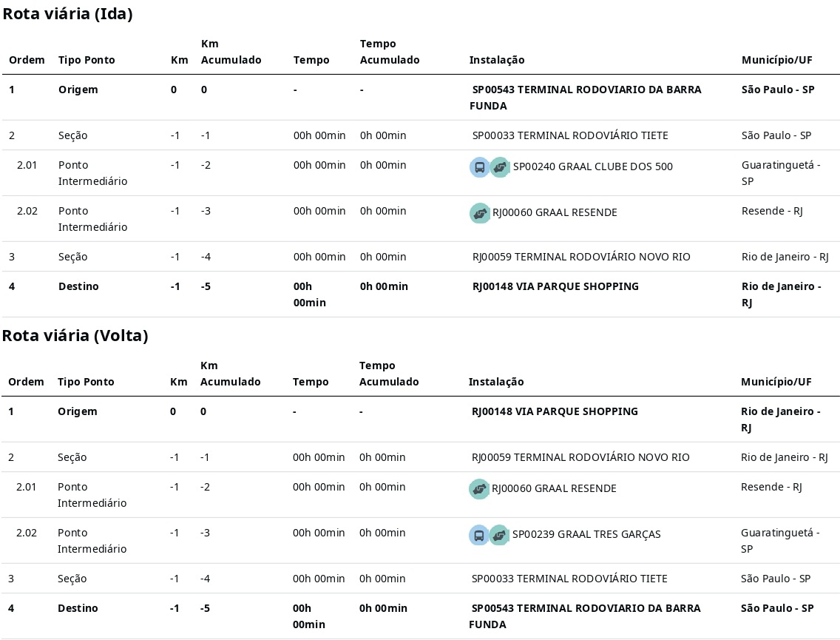The width and height of the screenshot is (840, 640).
Task: Click handshake icon for GRAAL RESENDE in Ida table
Action: (480, 213)
